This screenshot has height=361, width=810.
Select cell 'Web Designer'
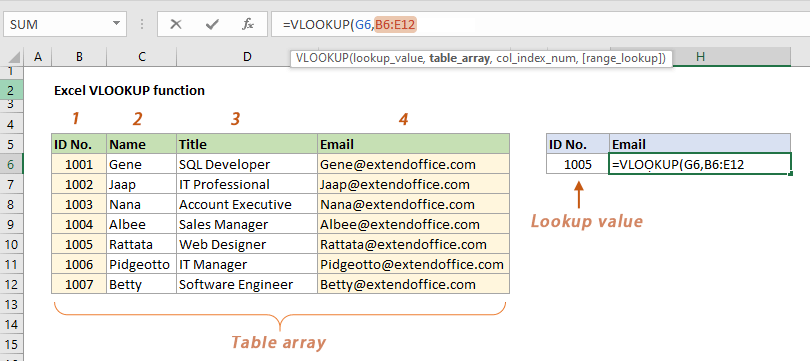click(x=247, y=244)
